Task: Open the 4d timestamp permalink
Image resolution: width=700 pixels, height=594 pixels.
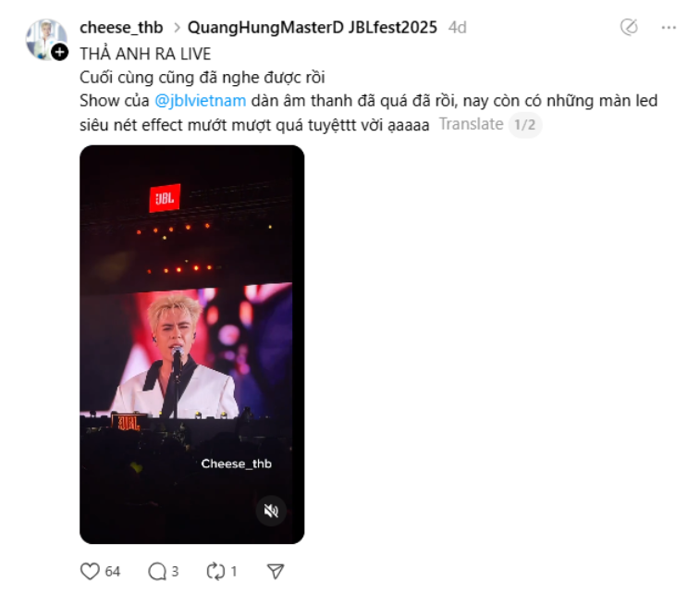Action: 458,28
